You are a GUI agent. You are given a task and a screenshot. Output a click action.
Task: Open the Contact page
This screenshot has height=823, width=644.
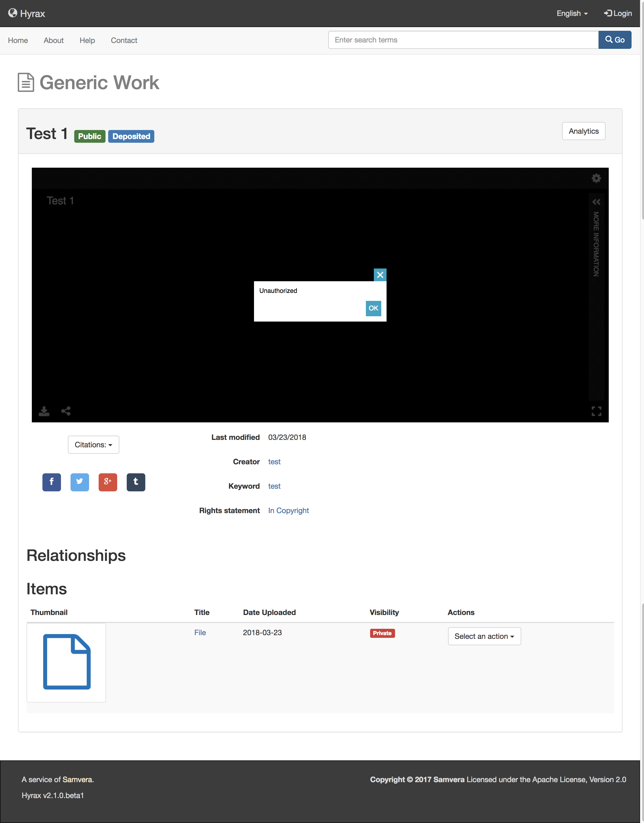(x=124, y=40)
